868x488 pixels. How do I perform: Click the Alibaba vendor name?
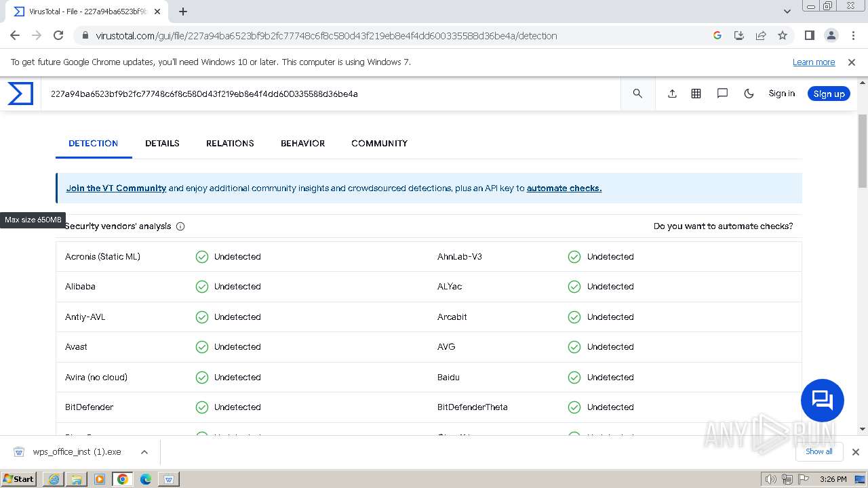[x=80, y=287]
